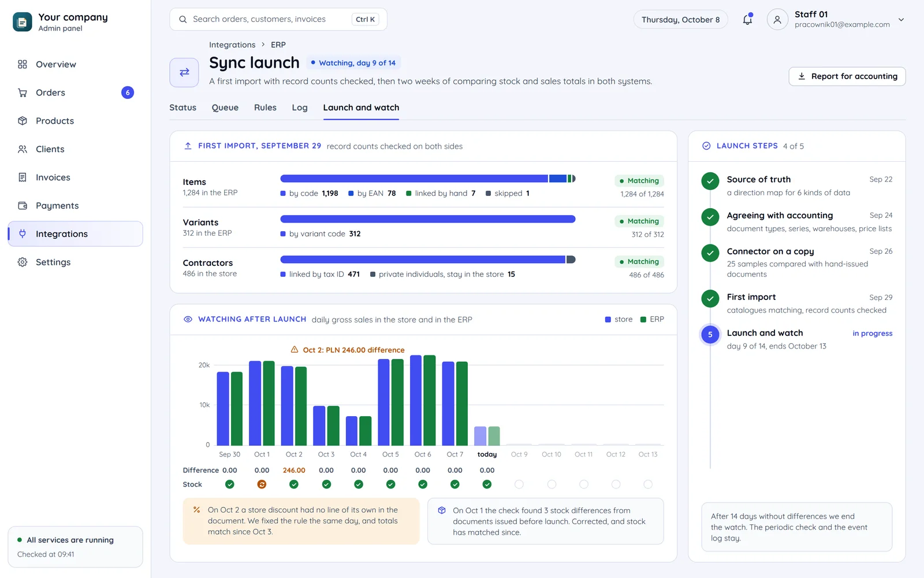Select the Invoices document icon
This screenshot has height=578, width=924.
tap(23, 177)
